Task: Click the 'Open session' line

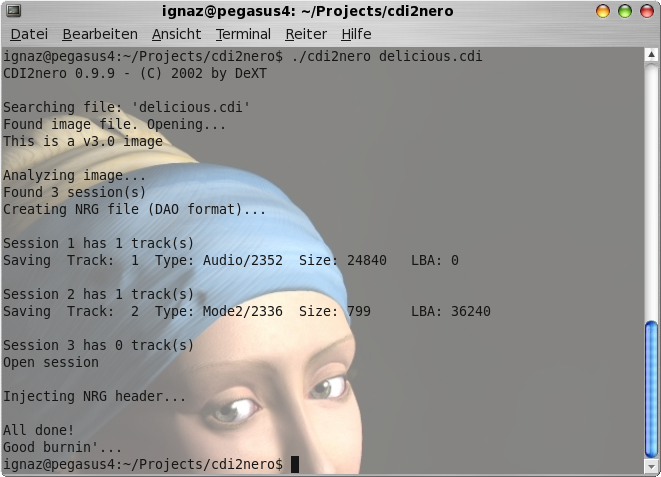Action: (x=51, y=362)
